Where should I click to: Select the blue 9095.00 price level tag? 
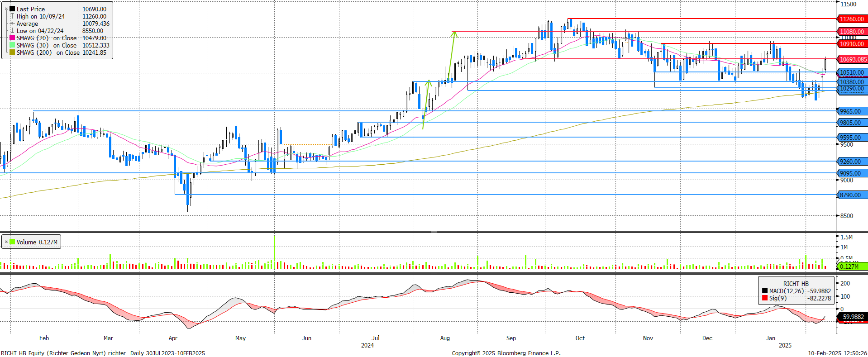852,173
